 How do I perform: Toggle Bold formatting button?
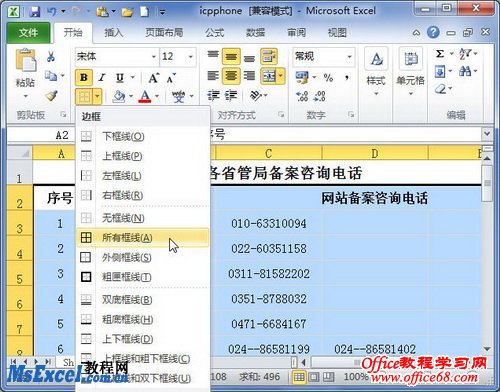click(x=84, y=78)
